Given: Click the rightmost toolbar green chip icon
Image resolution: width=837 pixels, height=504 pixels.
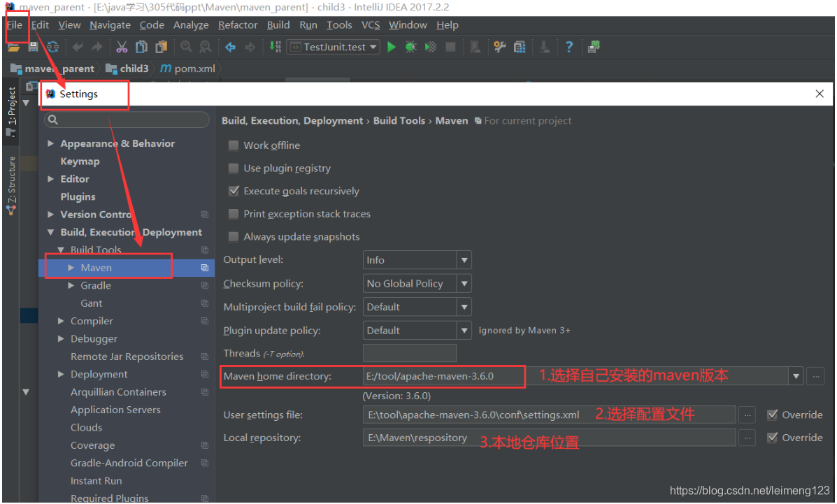Looking at the screenshot, I should [594, 47].
